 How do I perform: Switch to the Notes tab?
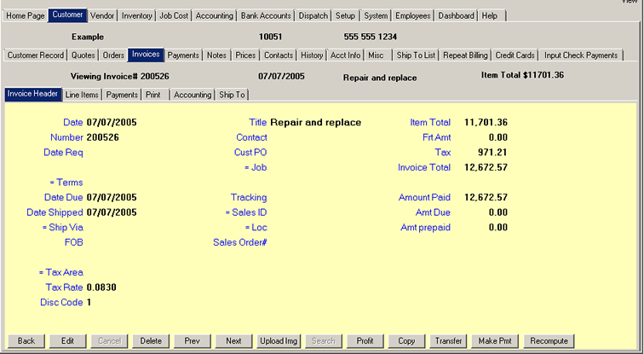point(216,55)
